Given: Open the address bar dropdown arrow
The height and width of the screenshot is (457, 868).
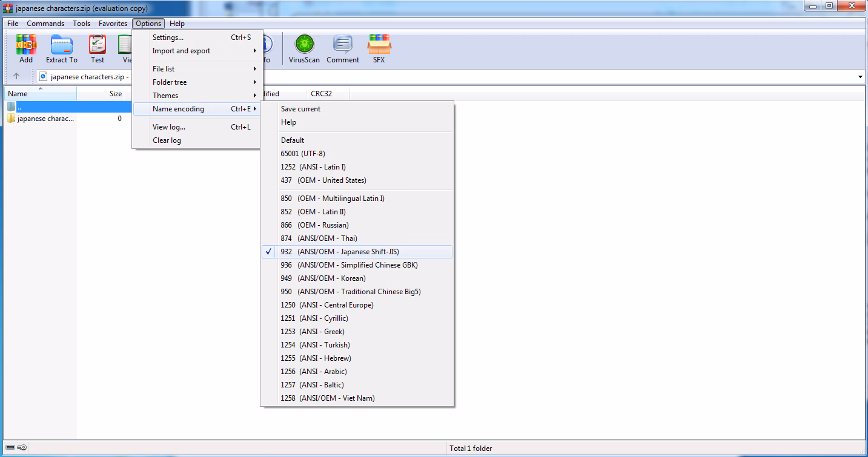Looking at the screenshot, I should pyautogui.click(x=860, y=77).
